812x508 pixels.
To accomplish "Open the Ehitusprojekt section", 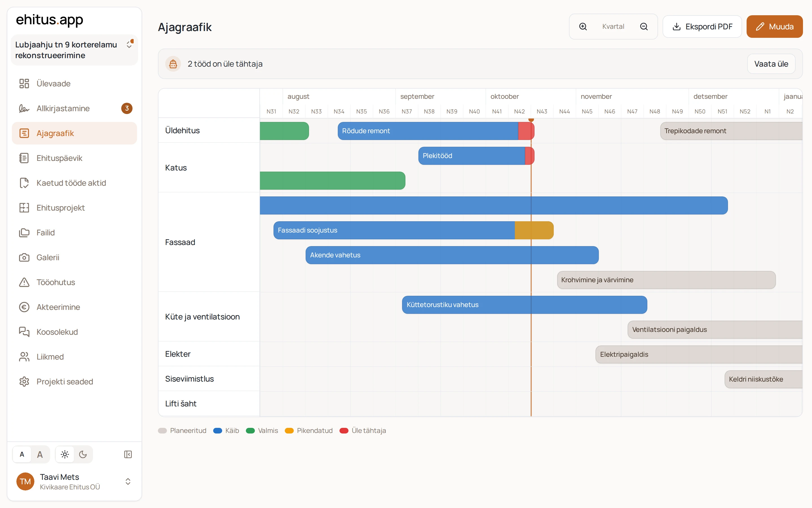I will click(x=74, y=208).
